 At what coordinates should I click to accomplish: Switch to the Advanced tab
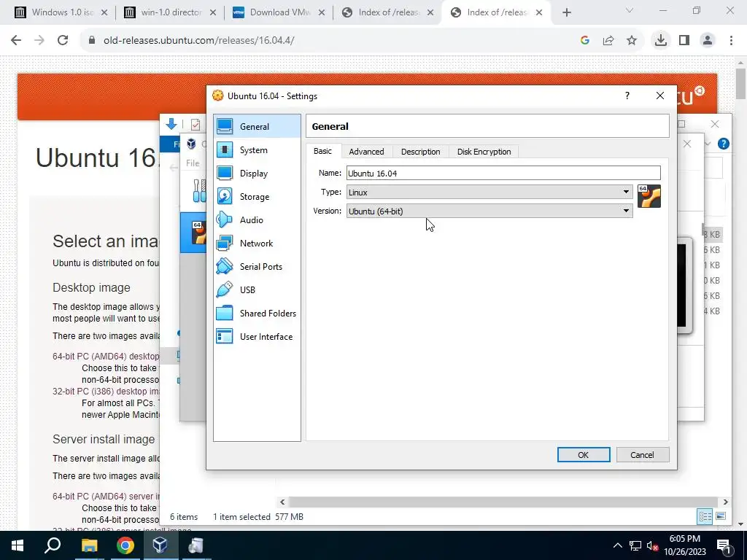point(366,152)
